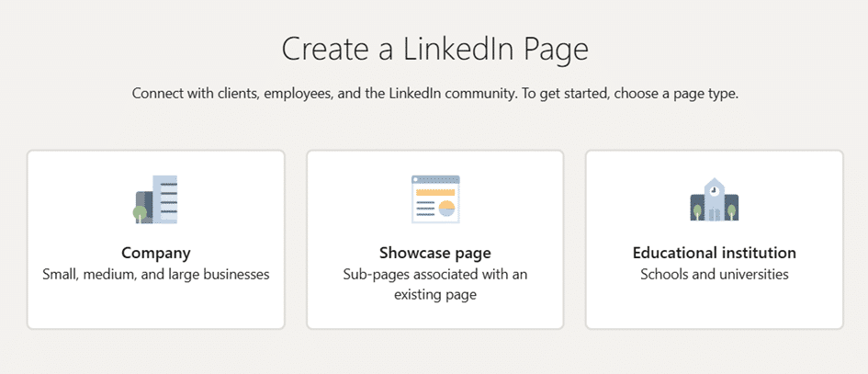Viewport: 868px width, 374px height.
Task: Click the blue text lines in Showcase icon
Action: click(424, 208)
